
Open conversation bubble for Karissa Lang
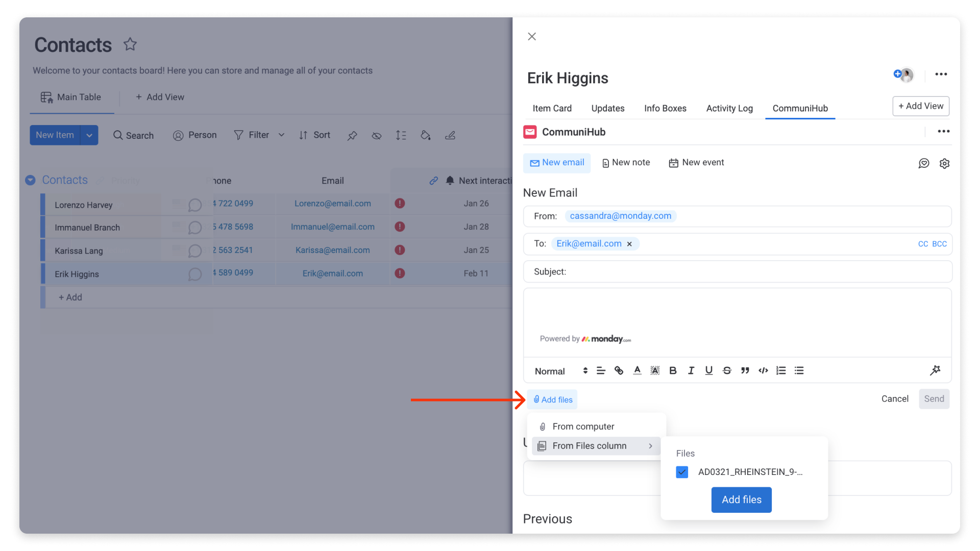(194, 251)
